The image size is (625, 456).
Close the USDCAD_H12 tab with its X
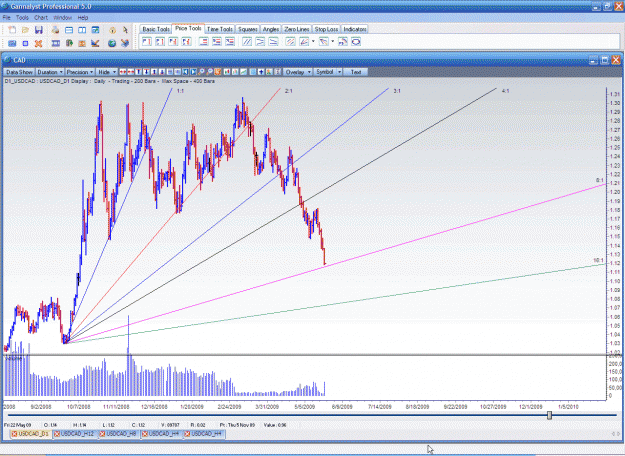[x=57, y=434]
